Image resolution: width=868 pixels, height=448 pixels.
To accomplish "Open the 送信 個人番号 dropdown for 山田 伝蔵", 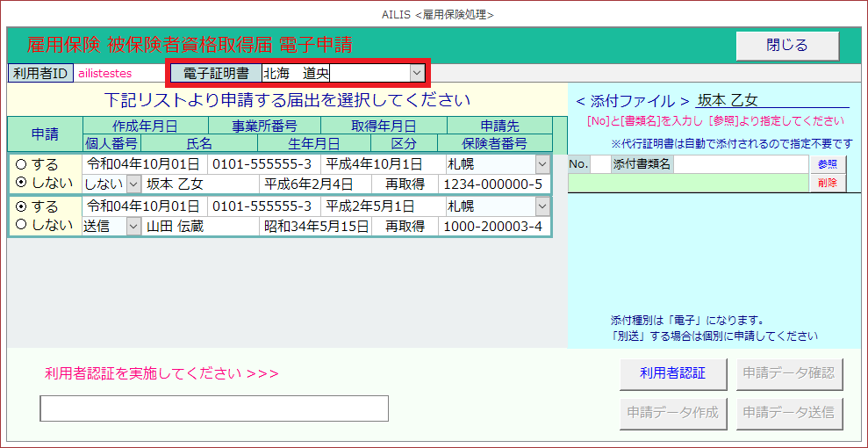I will click(133, 227).
